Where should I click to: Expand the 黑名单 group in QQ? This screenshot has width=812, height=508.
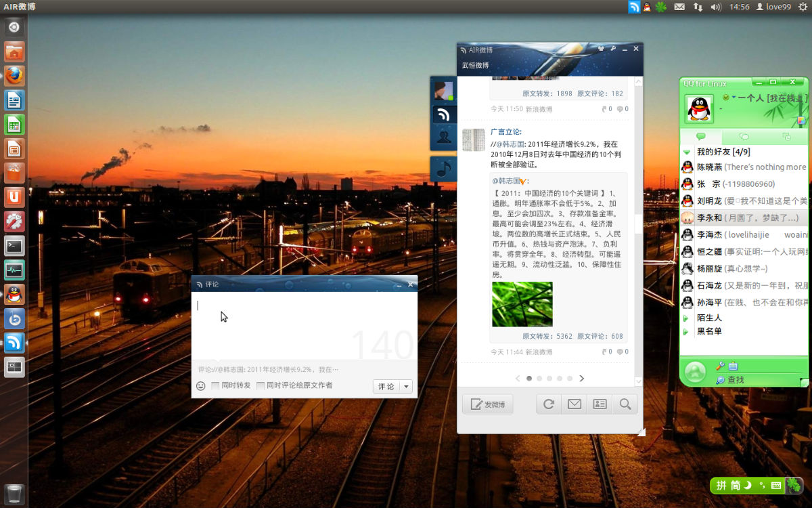pos(685,331)
